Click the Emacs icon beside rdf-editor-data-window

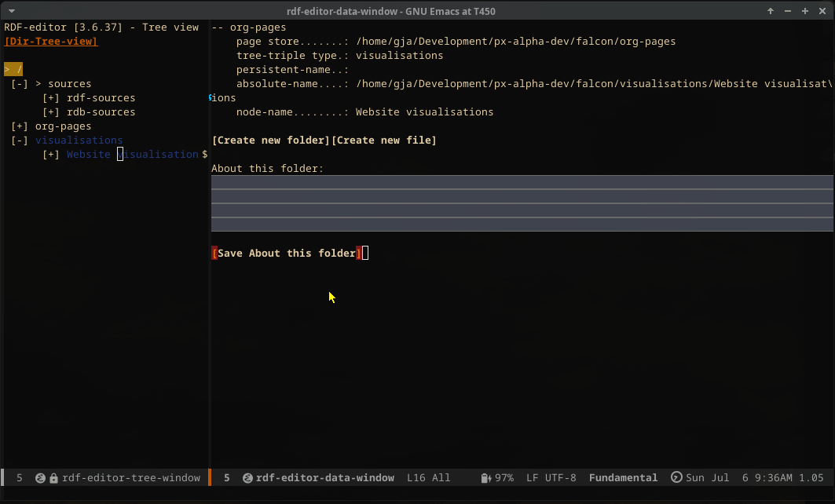click(x=247, y=478)
